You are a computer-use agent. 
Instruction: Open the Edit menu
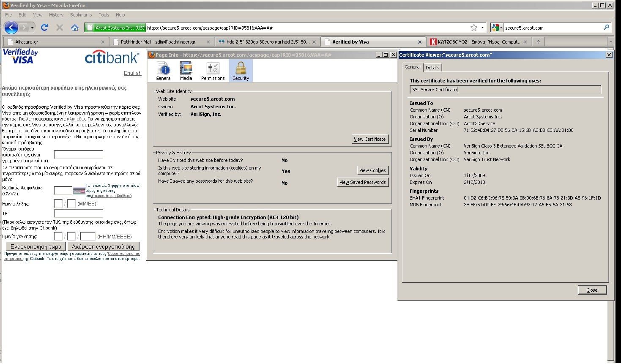click(x=22, y=15)
